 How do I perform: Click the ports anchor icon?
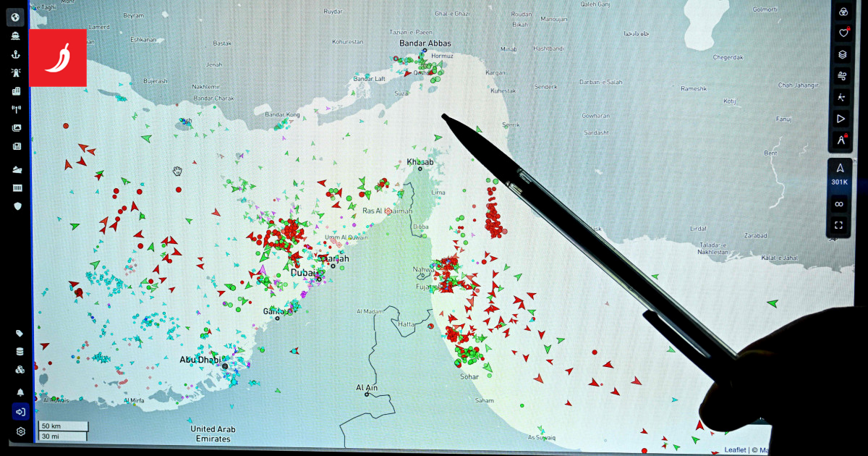pyautogui.click(x=16, y=54)
